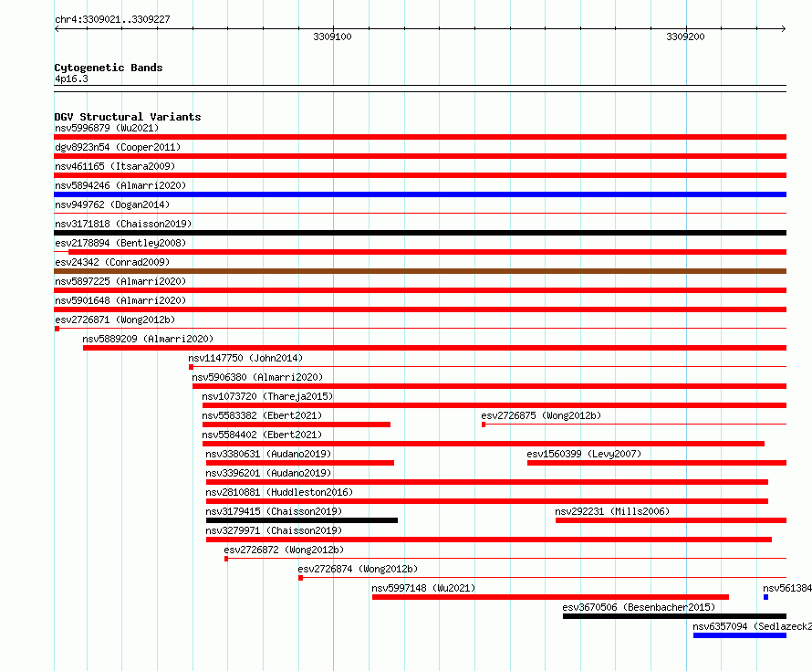Click the black nsv3179415 variant bar
The image size is (812, 671).
click(x=302, y=520)
